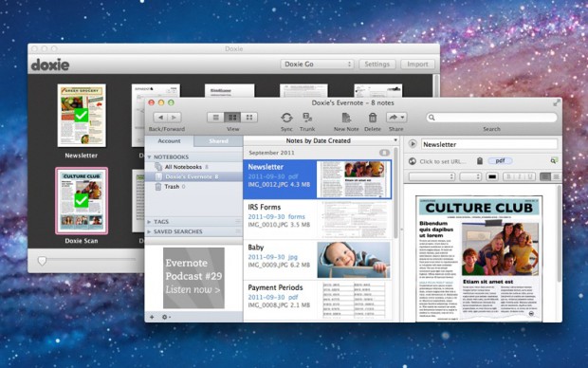The image size is (588, 368).
Task: Click the Forward arrow in Evernote toolbar
Action: (x=174, y=118)
